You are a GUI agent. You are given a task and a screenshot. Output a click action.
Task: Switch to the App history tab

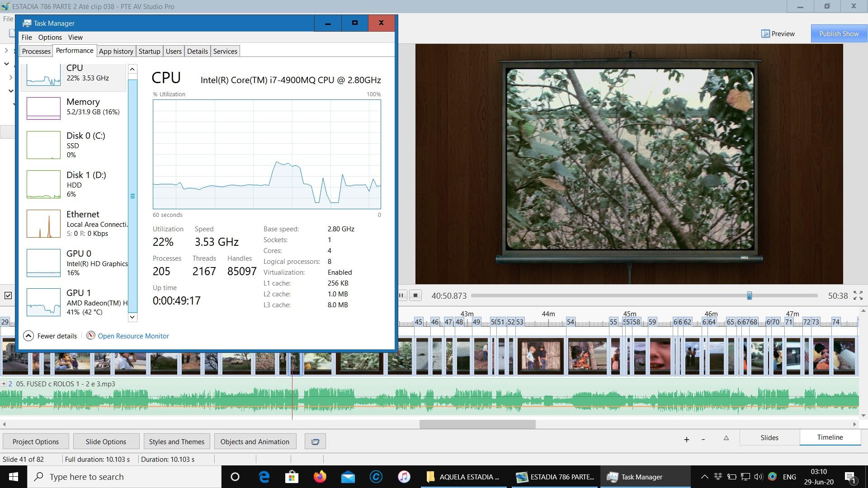(x=116, y=51)
